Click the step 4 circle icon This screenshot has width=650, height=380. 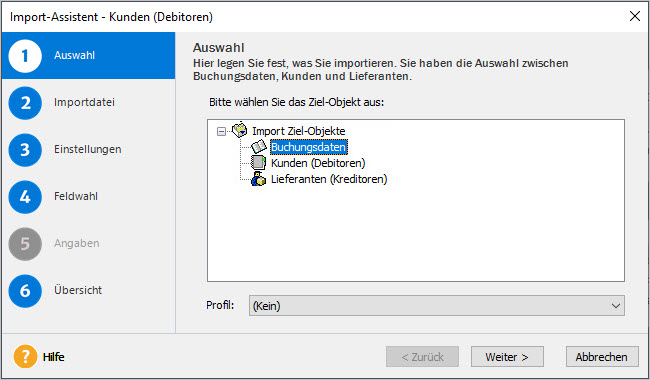pos(25,197)
